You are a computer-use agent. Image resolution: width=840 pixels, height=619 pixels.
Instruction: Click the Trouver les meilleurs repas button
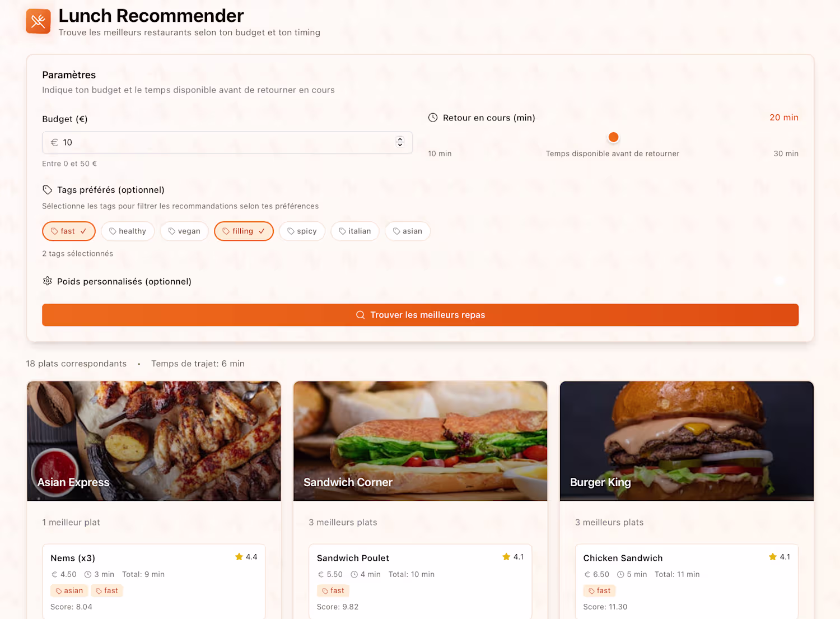click(x=420, y=315)
